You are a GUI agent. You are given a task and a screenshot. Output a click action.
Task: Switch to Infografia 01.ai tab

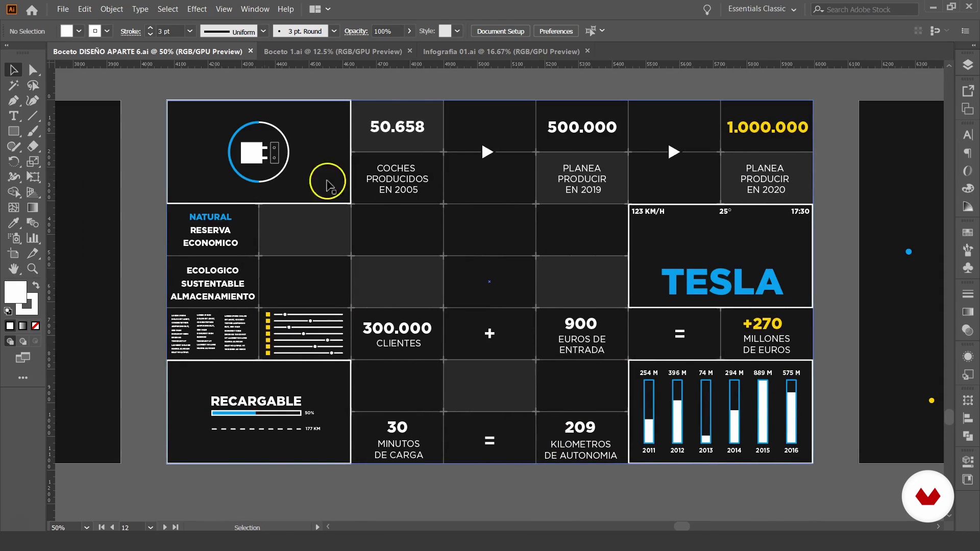point(501,52)
